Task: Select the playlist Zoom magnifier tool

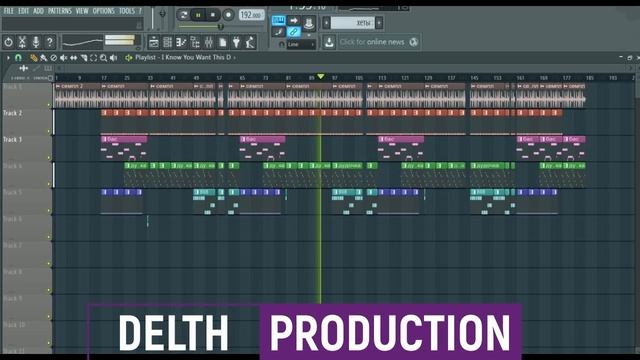Action: pos(104,58)
